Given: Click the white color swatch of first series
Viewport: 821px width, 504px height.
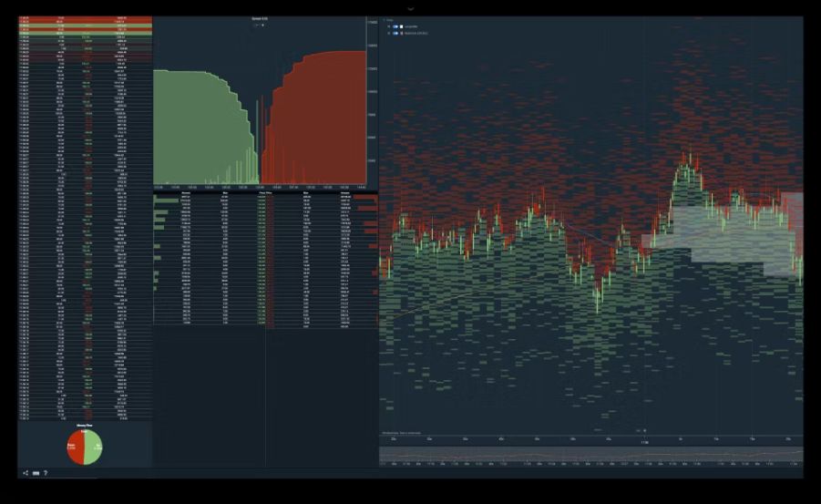Looking at the screenshot, I should [x=402, y=26].
